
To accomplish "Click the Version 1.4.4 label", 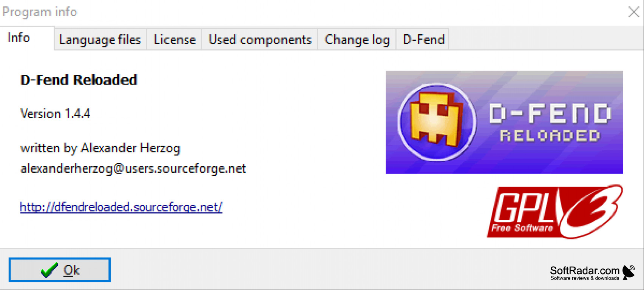I will click(x=55, y=114).
